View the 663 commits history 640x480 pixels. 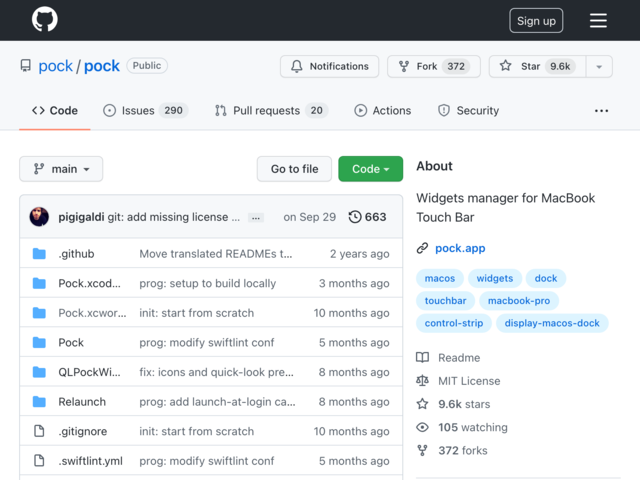click(x=367, y=217)
